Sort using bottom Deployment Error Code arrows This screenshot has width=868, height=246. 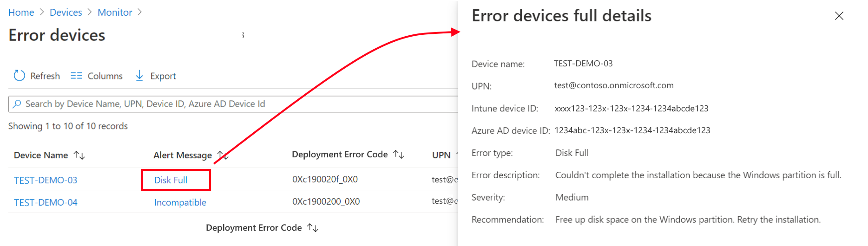(x=313, y=228)
